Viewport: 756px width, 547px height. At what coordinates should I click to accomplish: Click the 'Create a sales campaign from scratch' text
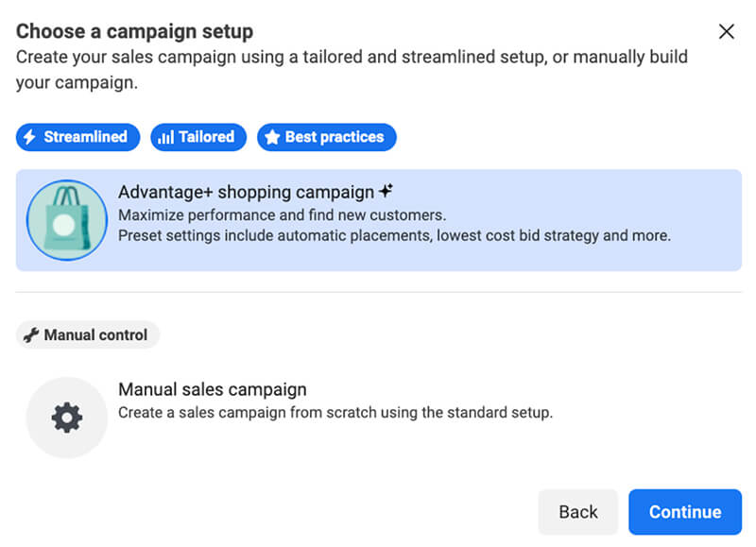(x=335, y=413)
